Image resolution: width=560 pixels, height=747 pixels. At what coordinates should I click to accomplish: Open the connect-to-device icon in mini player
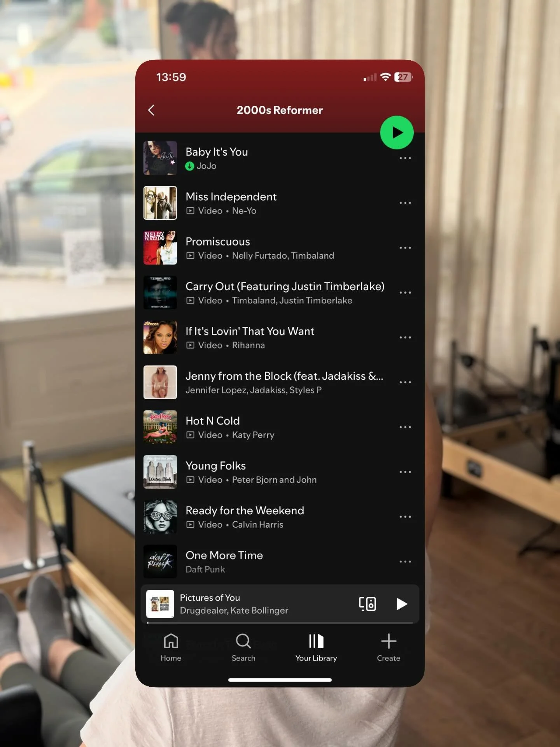[367, 604]
